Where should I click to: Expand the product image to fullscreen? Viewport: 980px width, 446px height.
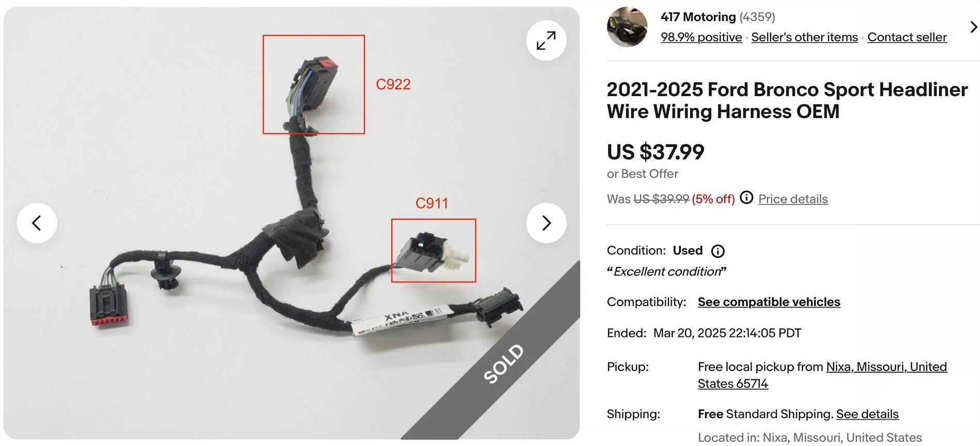coord(546,40)
